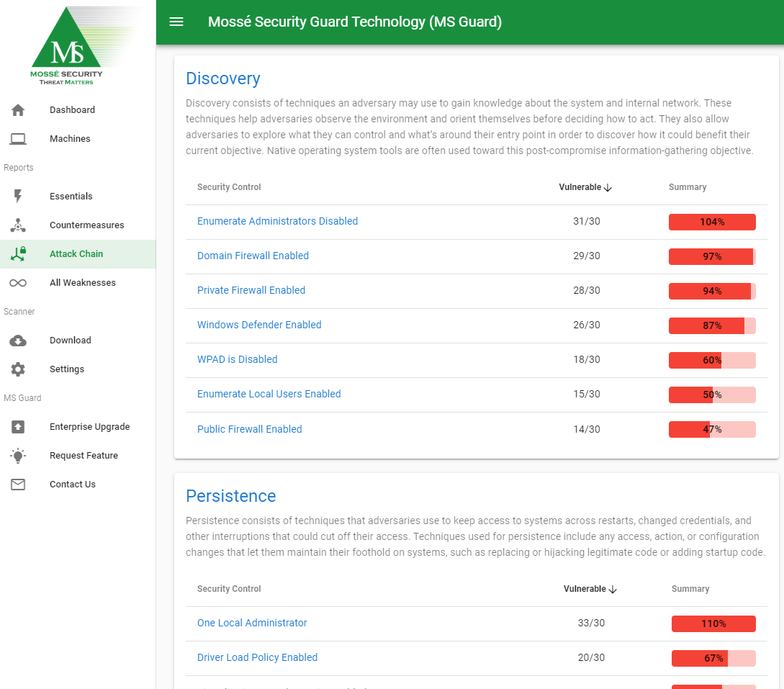The image size is (784, 689).
Task: Click Summary header in Discovery table
Action: pos(688,187)
